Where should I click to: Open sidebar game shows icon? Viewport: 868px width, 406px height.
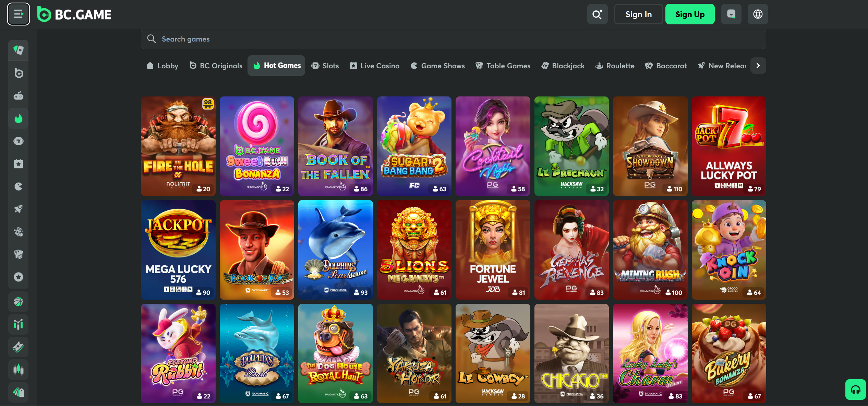pos(19,186)
